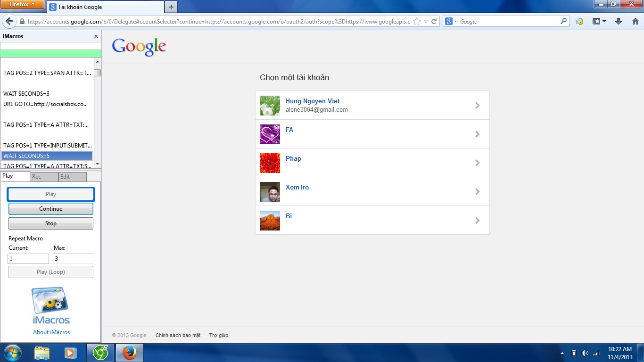
Task: Select the Tài khoản Google browser tab
Action: click(x=106, y=7)
